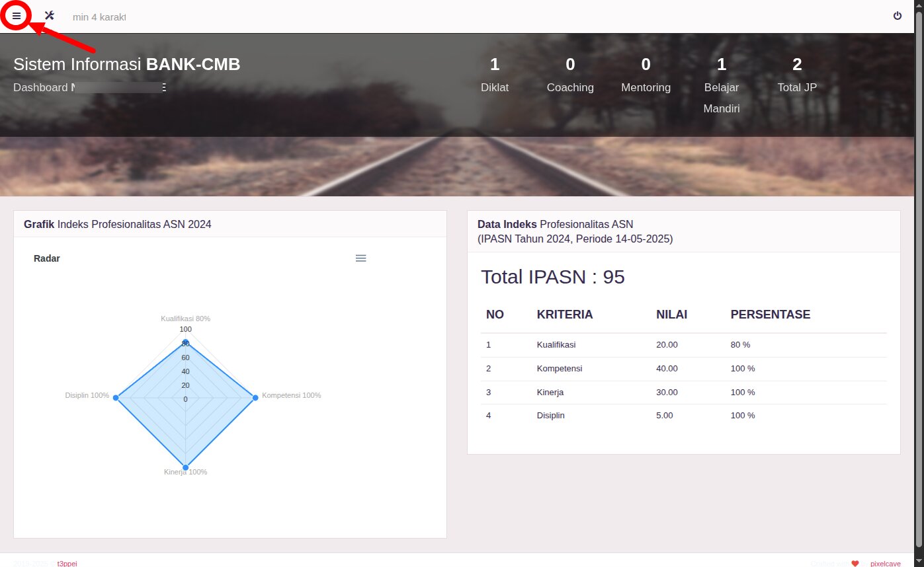Click the Kinerja radar data point
Image resolution: width=924 pixels, height=567 pixels.
[x=185, y=467]
